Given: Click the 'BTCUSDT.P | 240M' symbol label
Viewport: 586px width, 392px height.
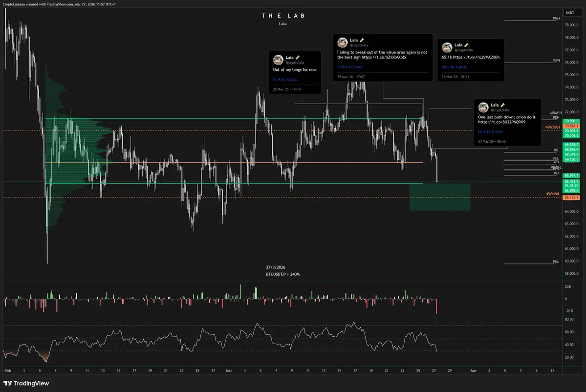Looking at the screenshot, I should click(283, 274).
